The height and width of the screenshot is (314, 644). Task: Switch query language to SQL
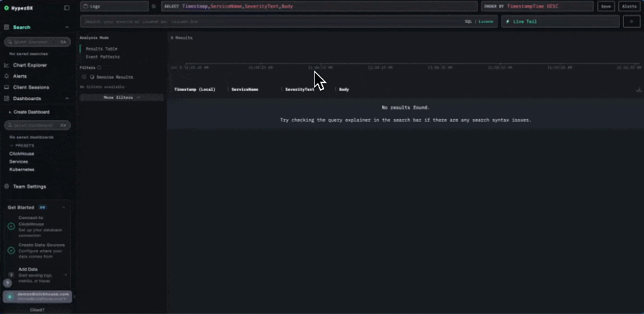468,22
